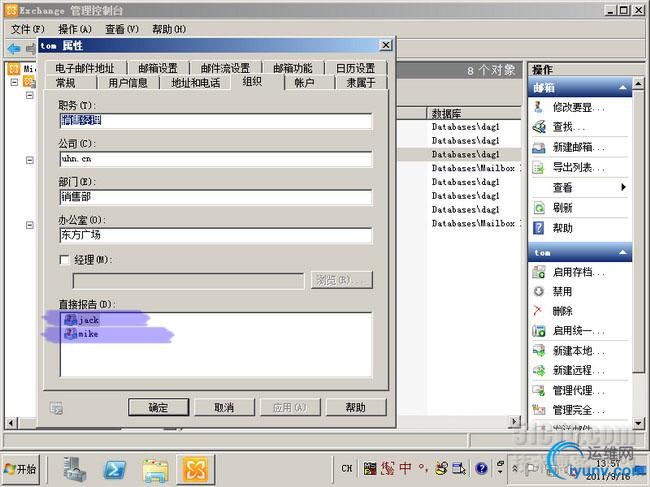Viewport: 650px width, 487px height.
Task: Switch to the 隶属于 tab
Action: tap(361, 83)
